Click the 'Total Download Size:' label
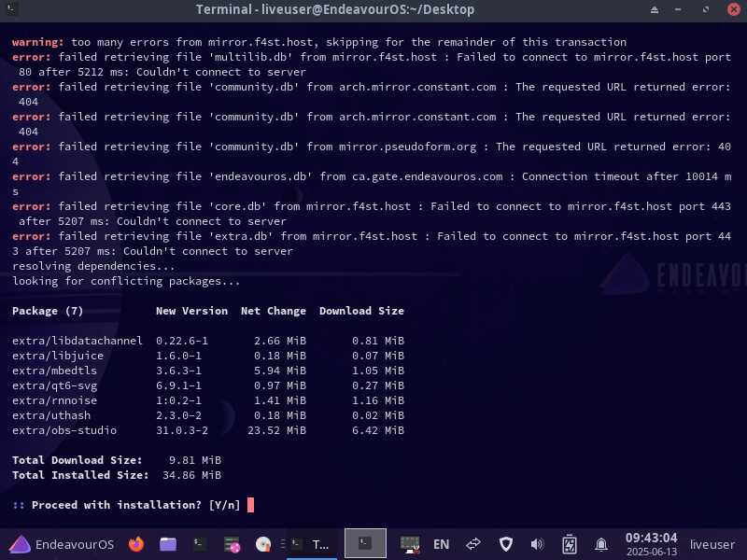The width and height of the screenshot is (747, 560). pos(78,460)
